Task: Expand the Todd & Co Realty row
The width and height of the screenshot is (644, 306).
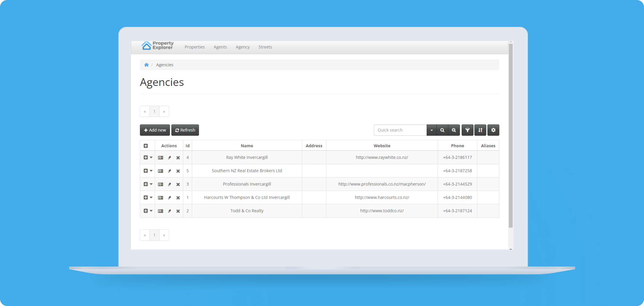Action: (x=146, y=211)
